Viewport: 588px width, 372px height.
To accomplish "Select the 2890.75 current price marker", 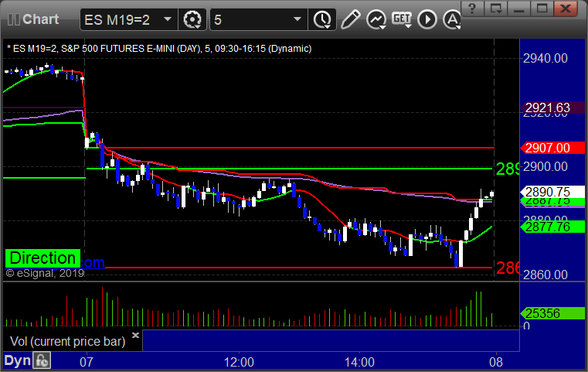I will tap(552, 192).
